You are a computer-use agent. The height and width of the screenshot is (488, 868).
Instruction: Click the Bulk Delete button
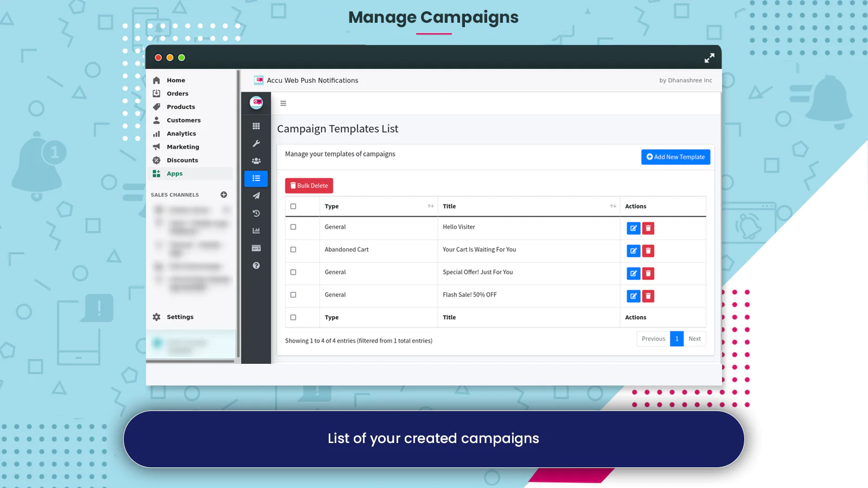(309, 186)
